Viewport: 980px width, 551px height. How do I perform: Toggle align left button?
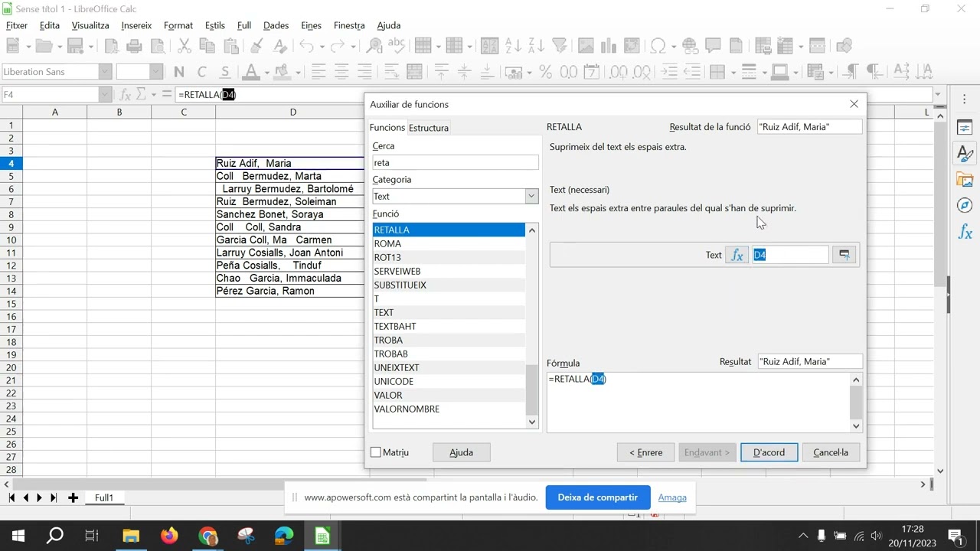[x=318, y=72]
